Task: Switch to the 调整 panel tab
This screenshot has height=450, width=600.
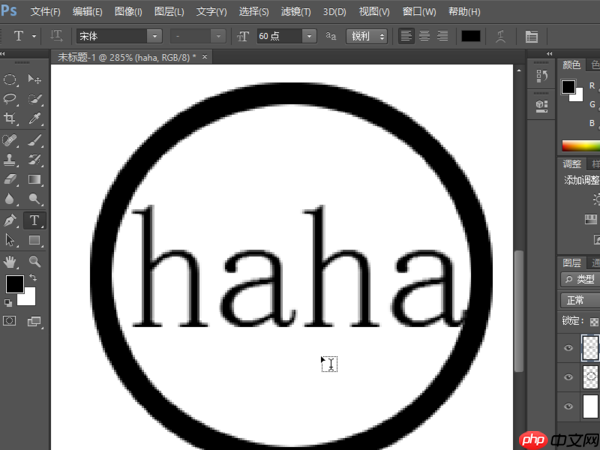Action: point(572,164)
